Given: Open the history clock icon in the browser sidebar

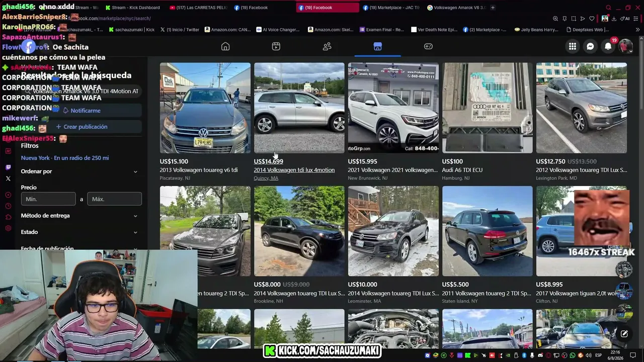Looking at the screenshot, I should coord(8,206).
